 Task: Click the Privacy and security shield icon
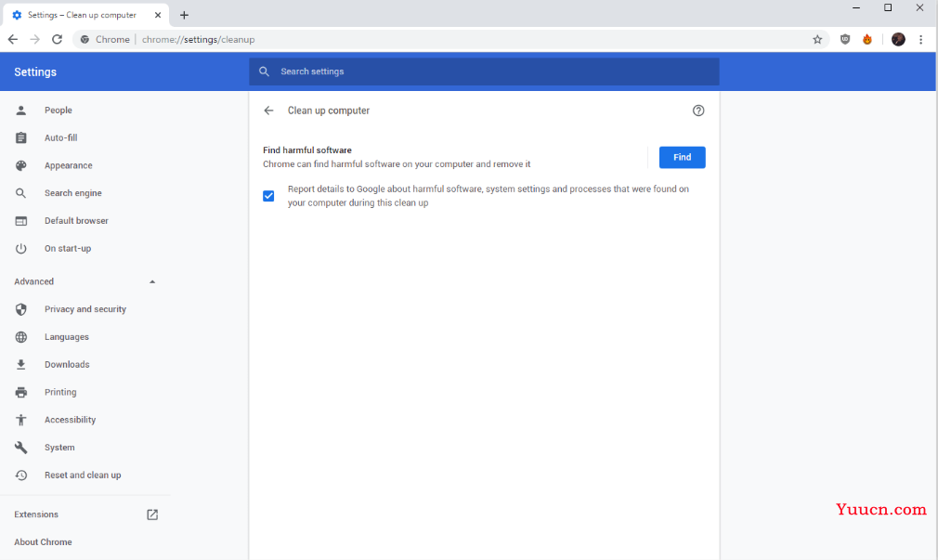click(21, 309)
